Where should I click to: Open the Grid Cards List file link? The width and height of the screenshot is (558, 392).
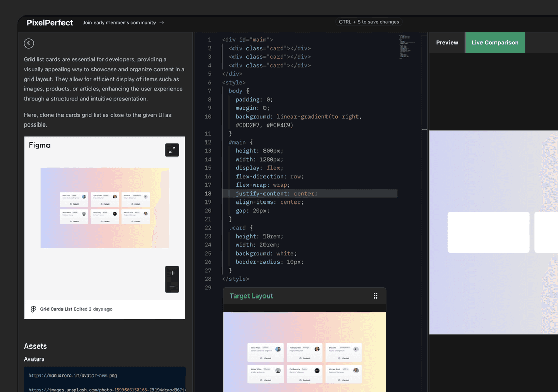coord(56,309)
